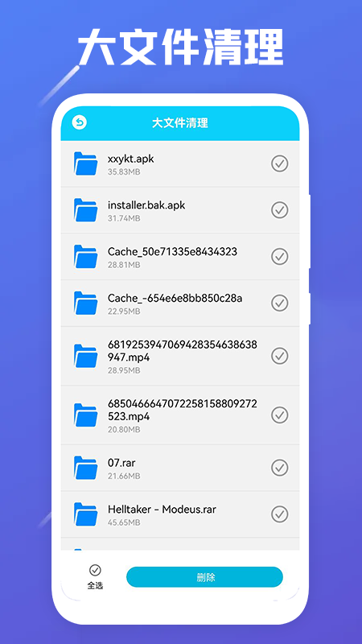The height and width of the screenshot is (644, 362).
Task: Tick the checkbox for Cache_-654e6e8bb850c28a
Action: click(279, 303)
